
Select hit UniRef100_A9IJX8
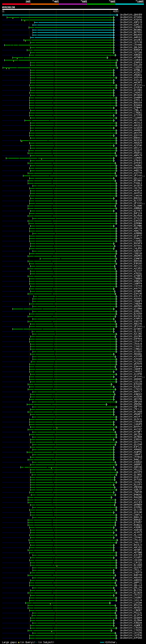[131, 120]
